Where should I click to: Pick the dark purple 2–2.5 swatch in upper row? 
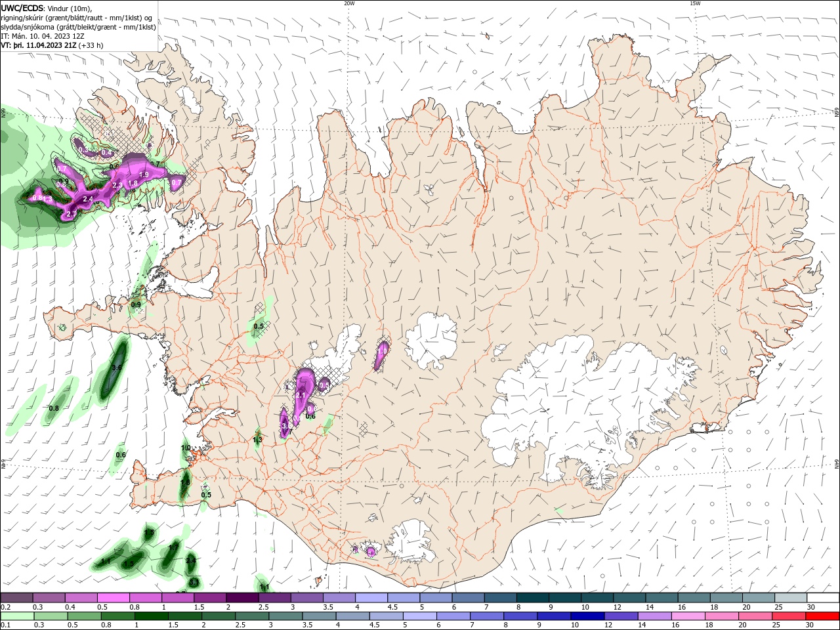pyautogui.click(x=242, y=598)
